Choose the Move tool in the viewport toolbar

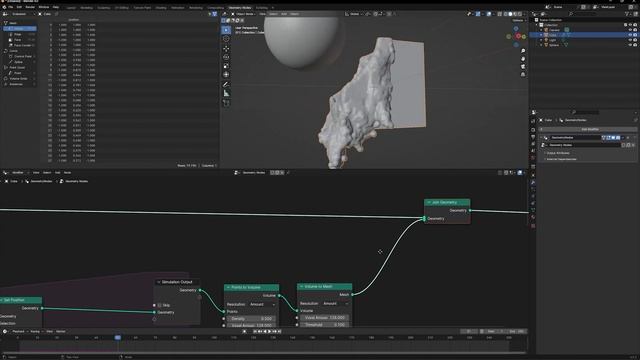tap(226, 49)
